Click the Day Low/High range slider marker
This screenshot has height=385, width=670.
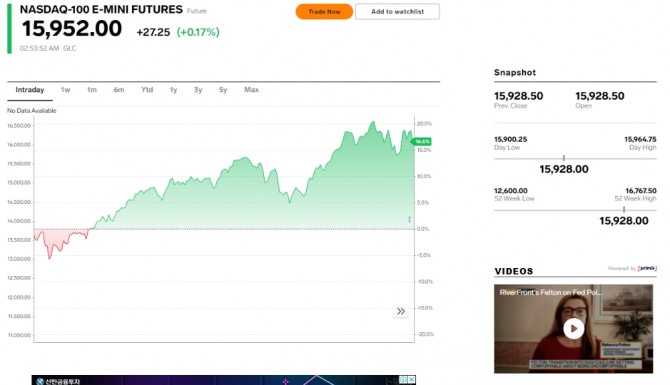coord(564,158)
